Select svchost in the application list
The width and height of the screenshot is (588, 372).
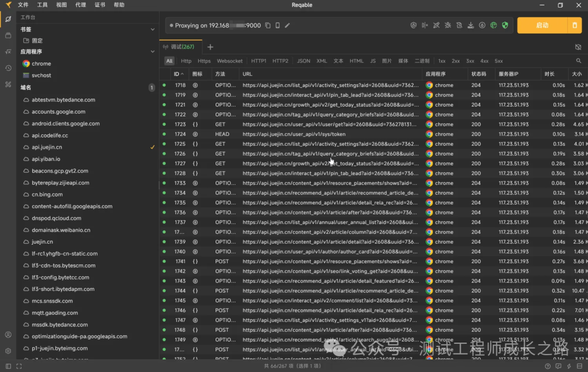[87, 75]
